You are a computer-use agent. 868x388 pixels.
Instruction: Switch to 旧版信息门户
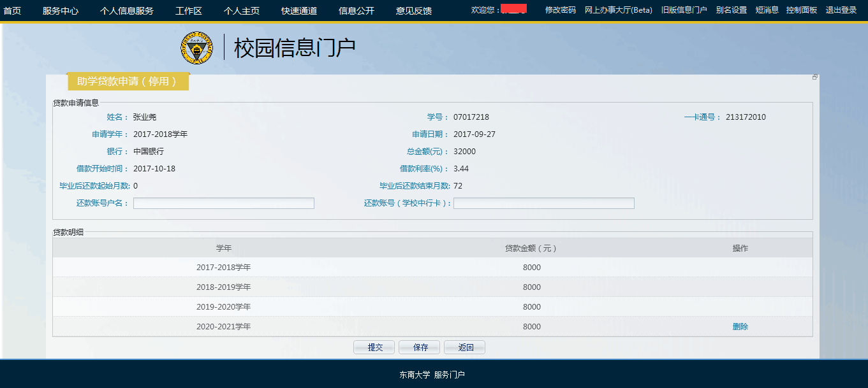click(684, 10)
